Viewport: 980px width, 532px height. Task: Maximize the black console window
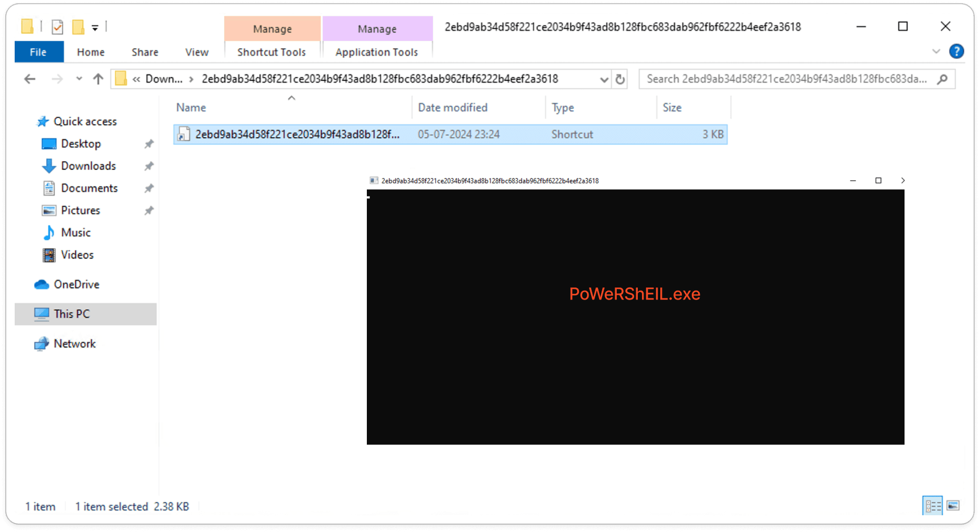point(878,181)
